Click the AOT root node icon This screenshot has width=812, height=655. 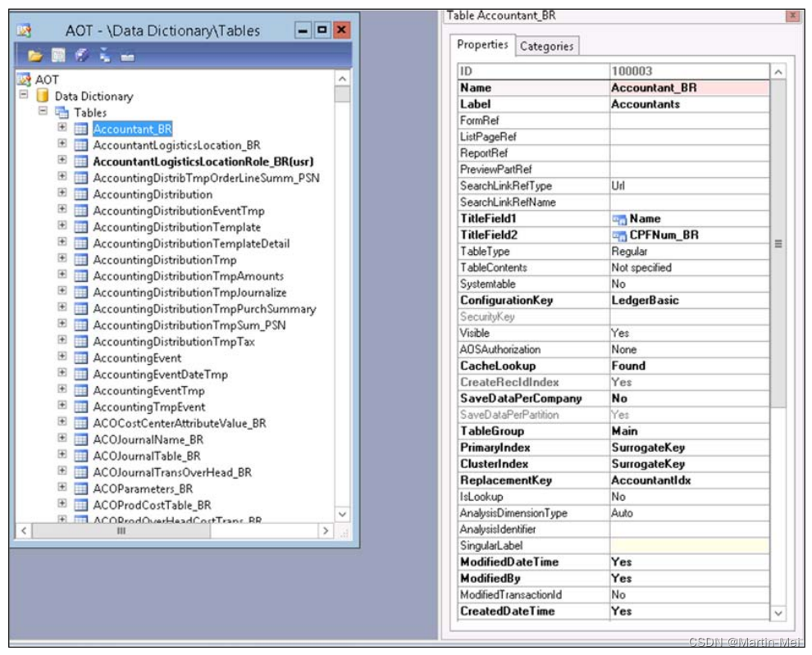[x=24, y=80]
